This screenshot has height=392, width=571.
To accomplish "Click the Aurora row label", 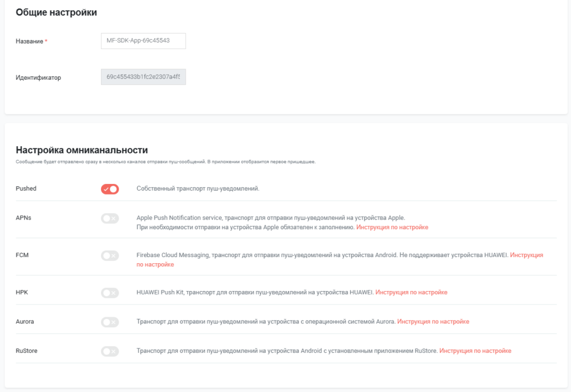I will point(25,321).
